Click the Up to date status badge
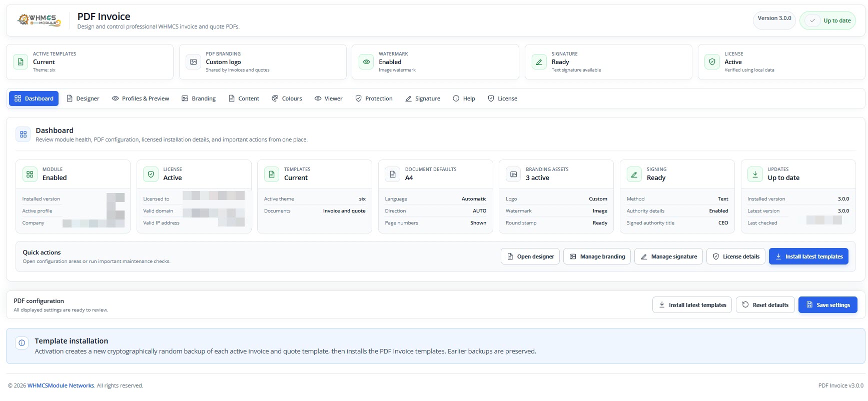 tap(828, 20)
